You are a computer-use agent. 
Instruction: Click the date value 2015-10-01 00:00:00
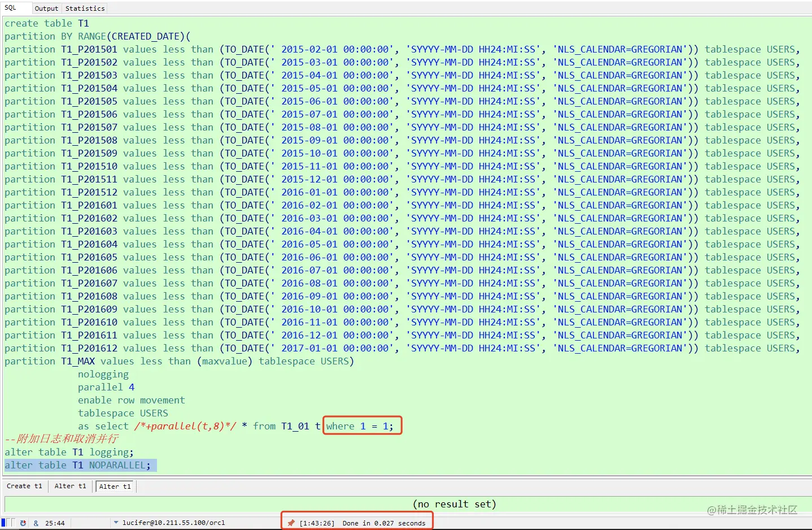point(335,153)
